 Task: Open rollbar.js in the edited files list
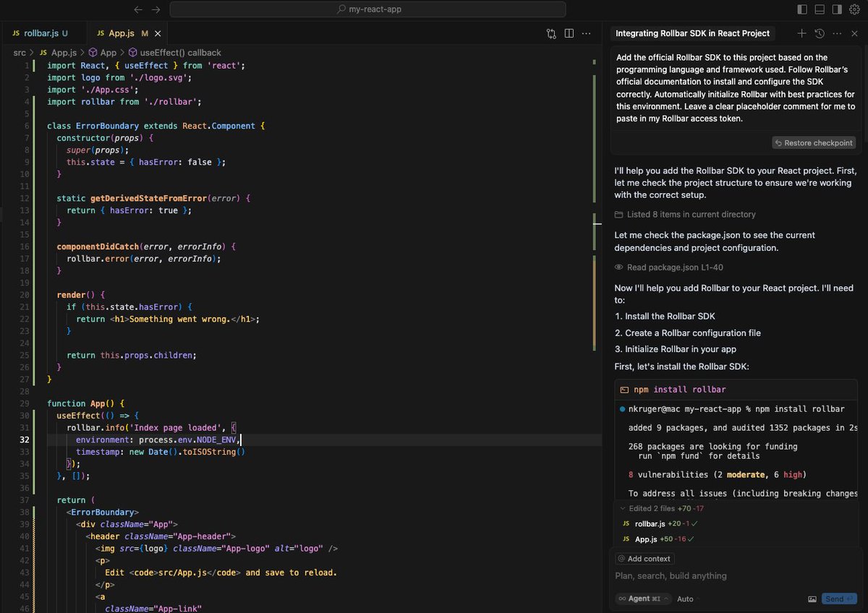[x=650, y=523]
